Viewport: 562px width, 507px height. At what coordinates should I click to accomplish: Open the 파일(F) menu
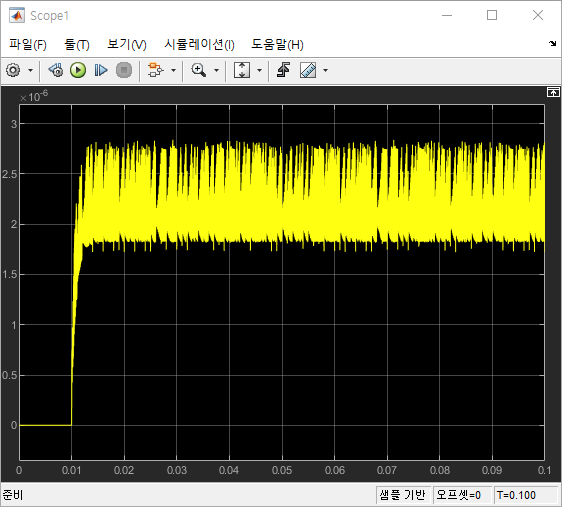(x=28, y=45)
